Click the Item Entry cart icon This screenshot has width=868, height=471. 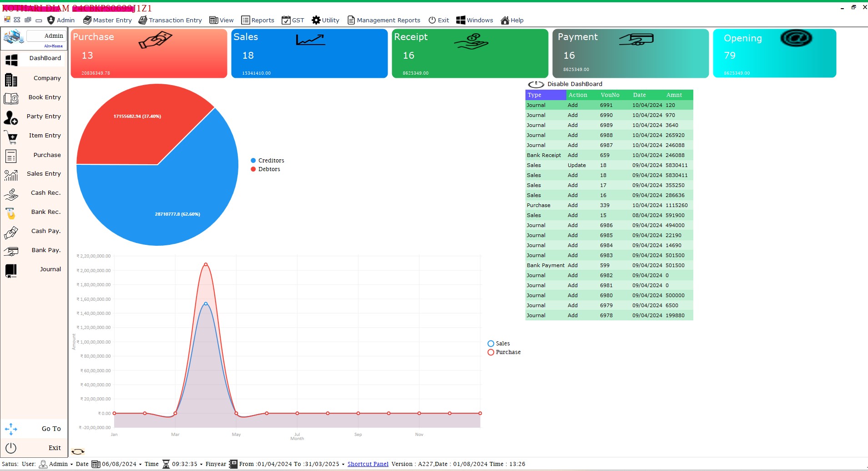11,137
